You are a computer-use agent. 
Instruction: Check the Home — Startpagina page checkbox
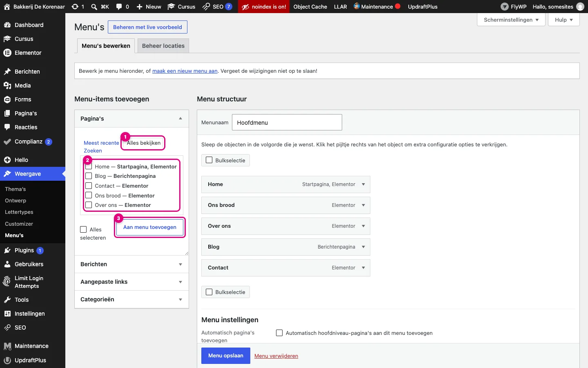[x=89, y=166]
